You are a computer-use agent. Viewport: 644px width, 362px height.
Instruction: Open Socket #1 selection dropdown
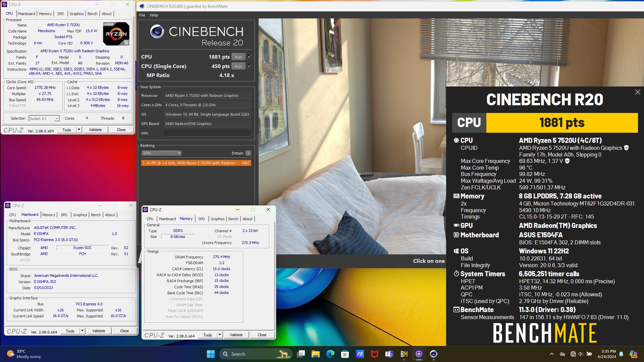point(44,118)
